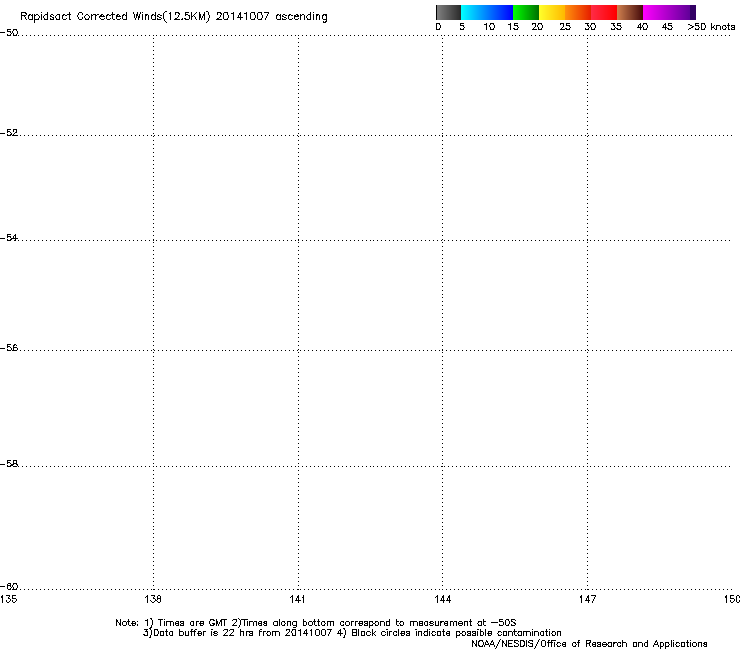Click the yellow 20-25 knots color swatch

click(x=552, y=12)
